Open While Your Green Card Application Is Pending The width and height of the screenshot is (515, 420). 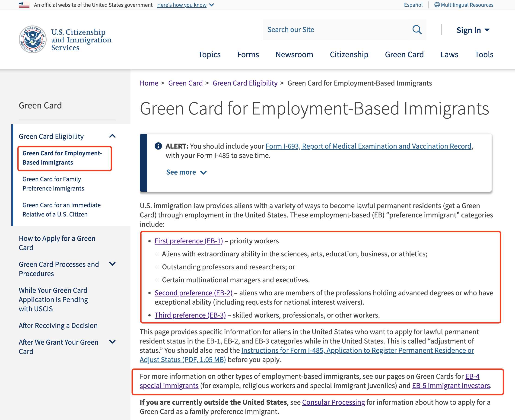coord(53,299)
